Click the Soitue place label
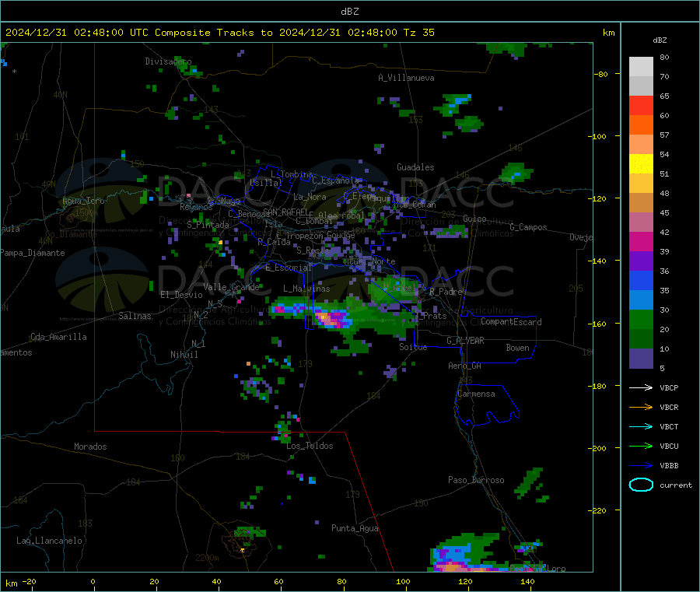This screenshot has width=700, height=592. click(413, 347)
